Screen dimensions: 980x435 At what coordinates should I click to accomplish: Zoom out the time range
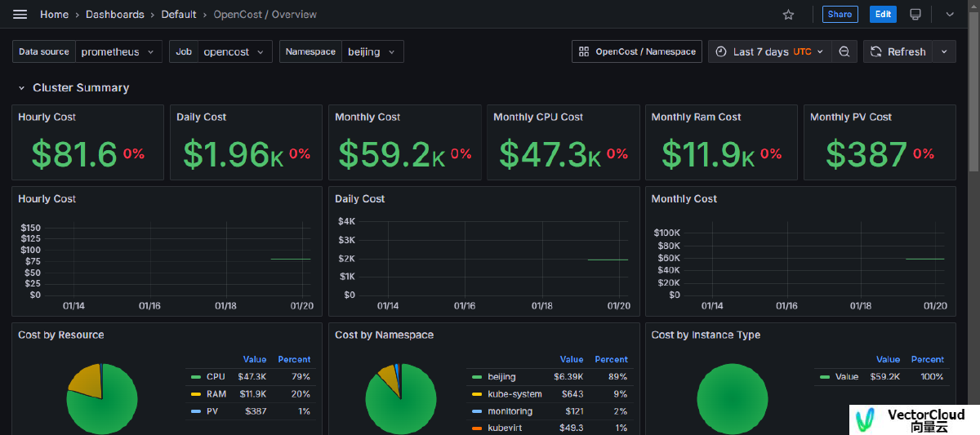[x=844, y=51]
